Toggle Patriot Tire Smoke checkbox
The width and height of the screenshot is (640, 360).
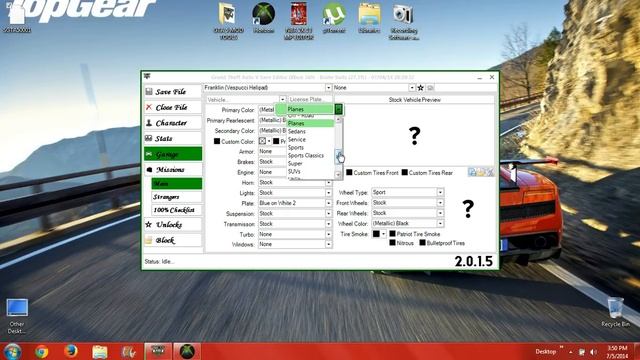pyautogui.click(x=392, y=233)
